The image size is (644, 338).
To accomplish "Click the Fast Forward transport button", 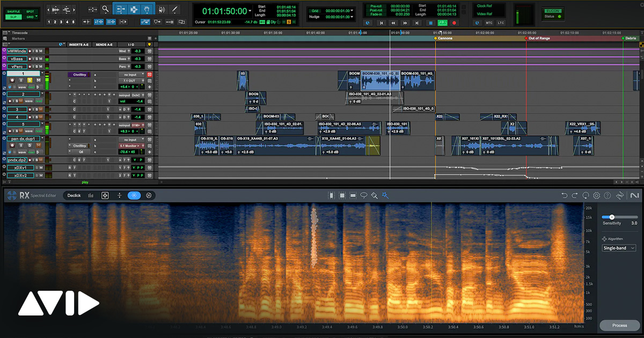I will tap(405, 23).
